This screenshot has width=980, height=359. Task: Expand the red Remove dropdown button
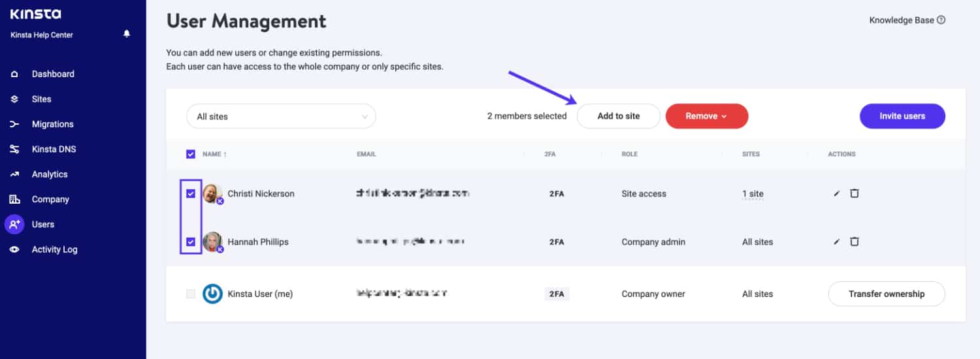point(706,116)
